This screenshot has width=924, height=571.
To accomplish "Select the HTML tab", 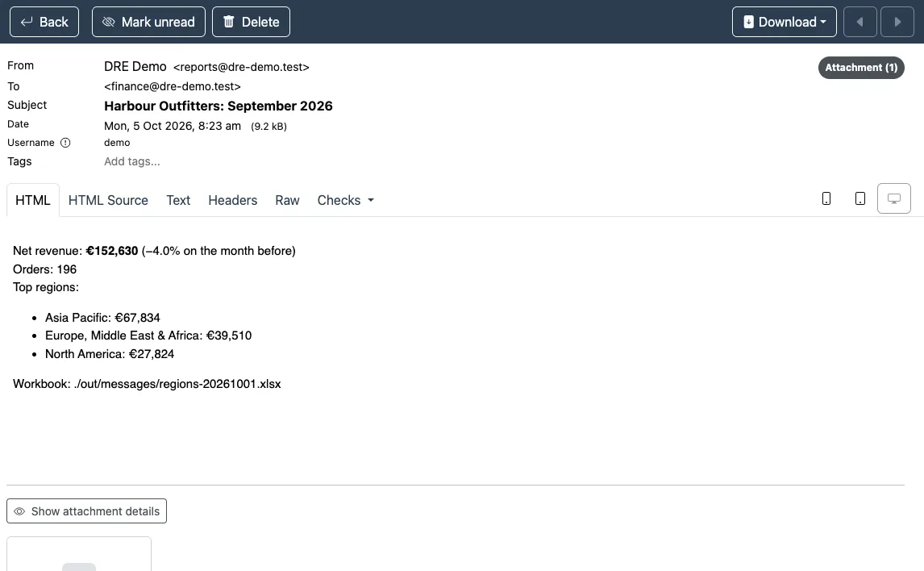I will pyautogui.click(x=33, y=200).
